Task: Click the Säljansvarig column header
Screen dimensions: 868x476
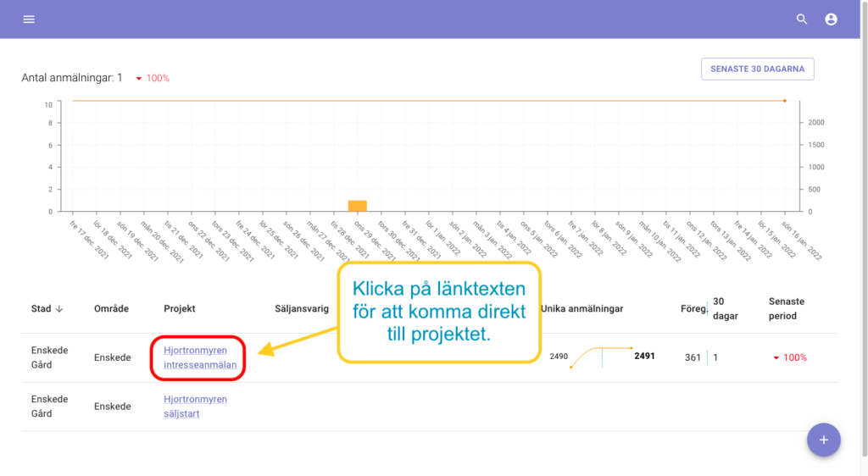Action: click(x=302, y=309)
